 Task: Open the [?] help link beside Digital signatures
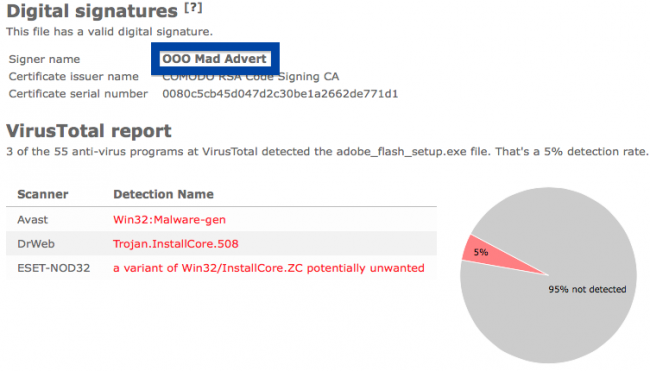(193, 7)
